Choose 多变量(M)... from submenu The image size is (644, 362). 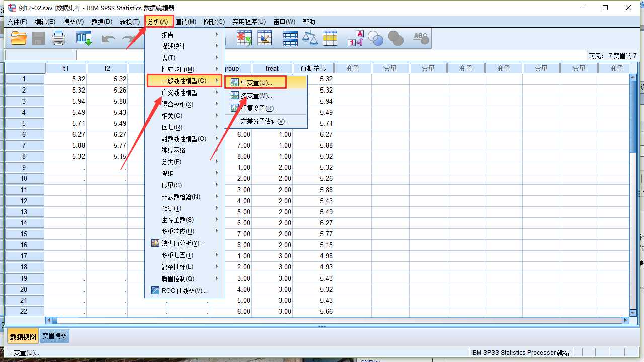point(266,96)
